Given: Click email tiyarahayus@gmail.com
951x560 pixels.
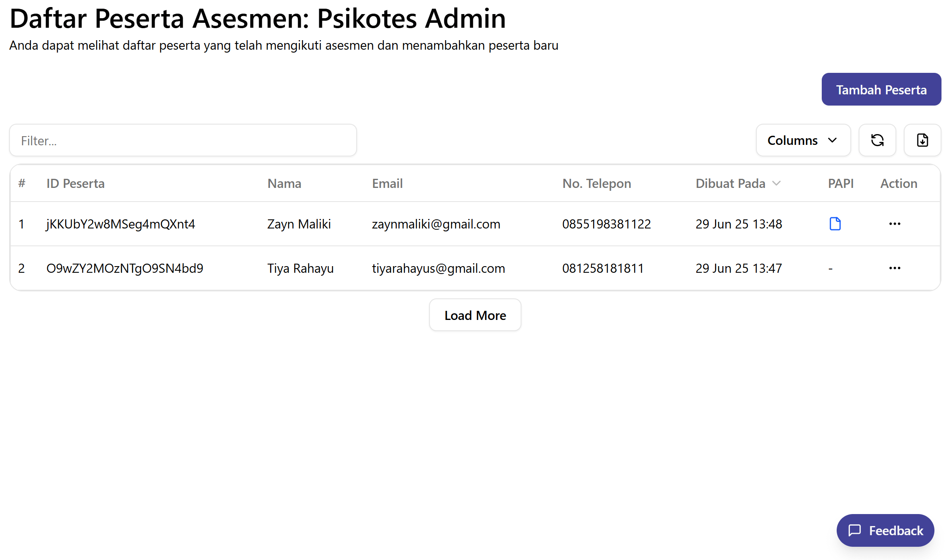Looking at the screenshot, I should tap(438, 268).
